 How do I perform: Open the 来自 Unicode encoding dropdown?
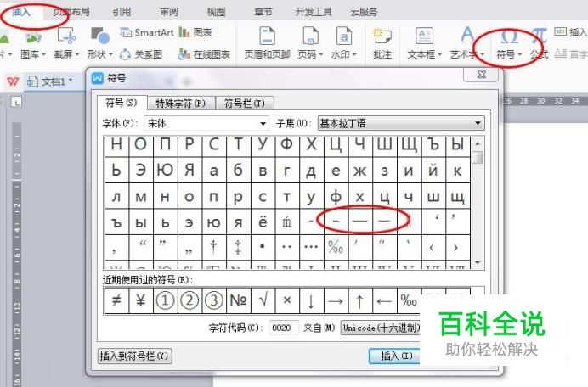click(x=381, y=328)
